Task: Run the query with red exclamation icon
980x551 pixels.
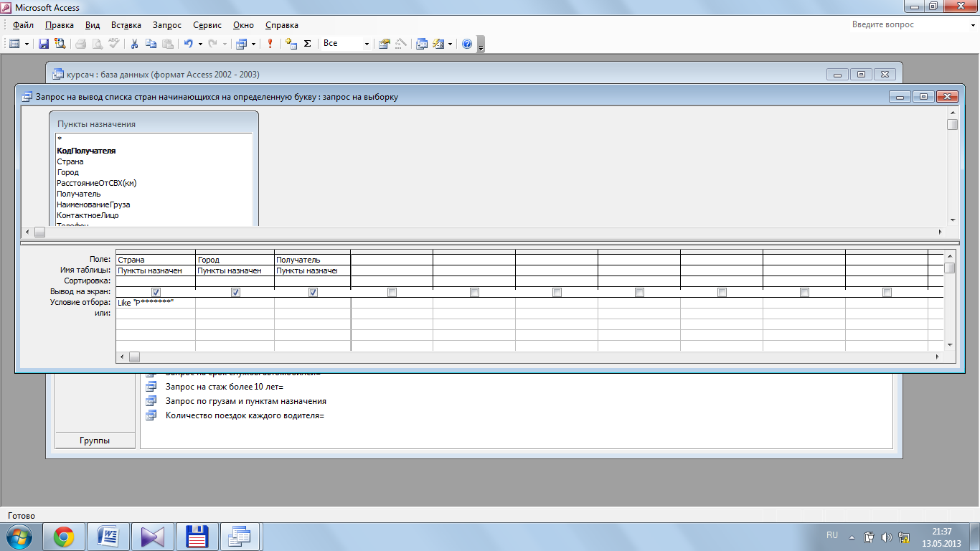Action: [x=270, y=44]
